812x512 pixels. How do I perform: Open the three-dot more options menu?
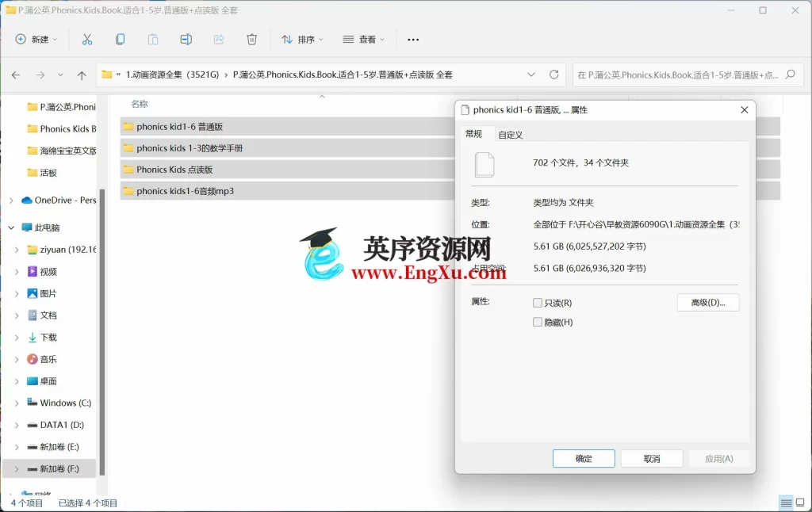coord(412,40)
